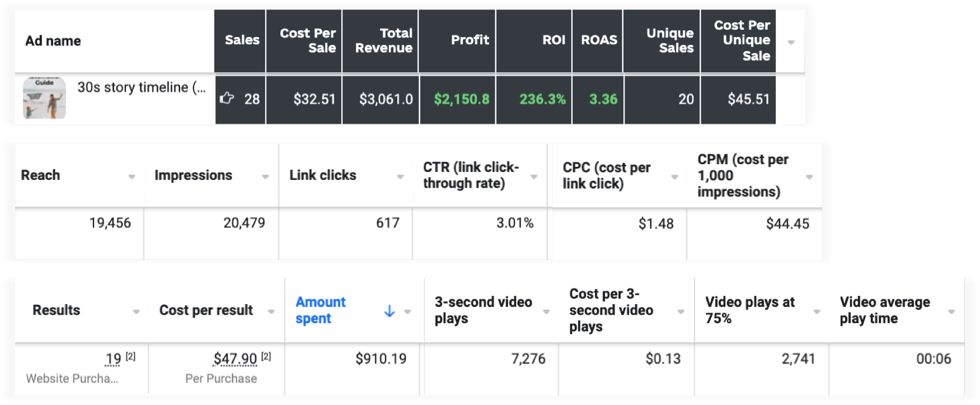The image size is (980, 405).
Task: Click the dropdown arrow after Cost Per Unique Sale
Action: click(x=791, y=43)
